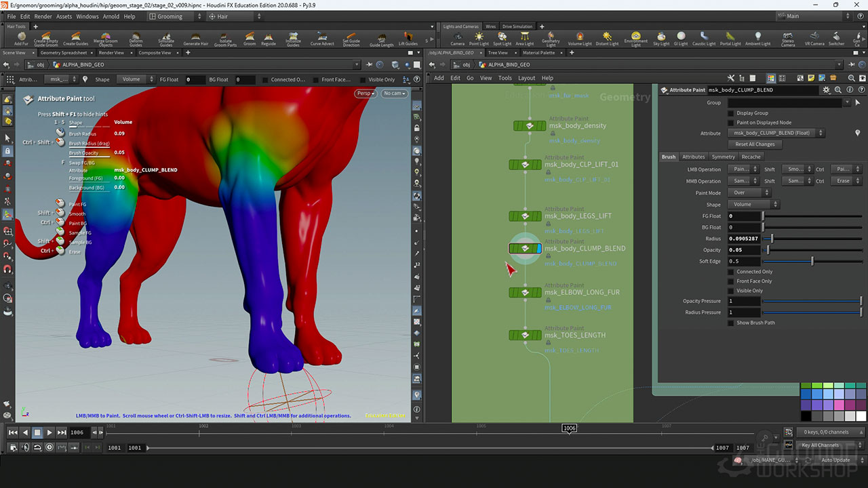Select the Generate Hair shelf tool
This screenshot has height=488, width=868.
pyautogui.click(x=195, y=38)
